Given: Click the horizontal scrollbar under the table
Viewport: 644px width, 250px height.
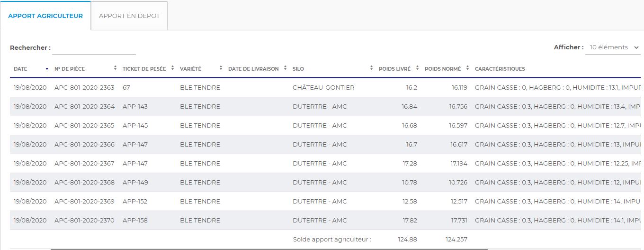Looking at the screenshot, I should click(x=268, y=249).
